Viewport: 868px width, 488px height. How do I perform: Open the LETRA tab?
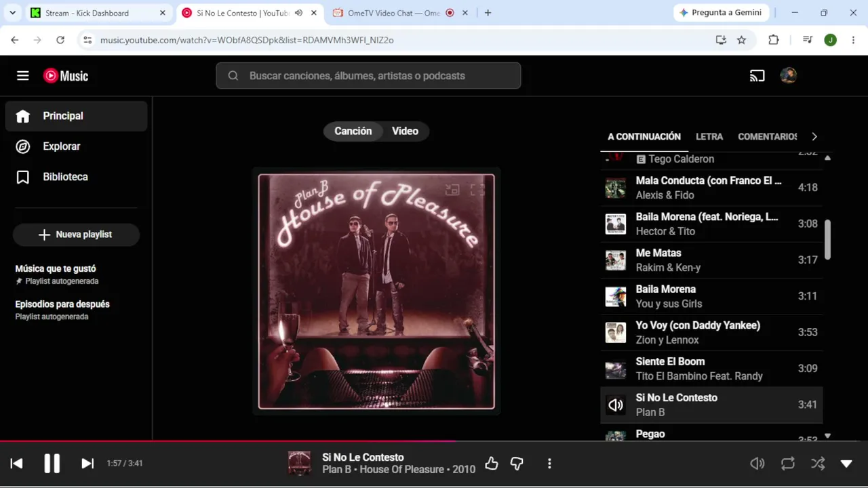coord(709,137)
